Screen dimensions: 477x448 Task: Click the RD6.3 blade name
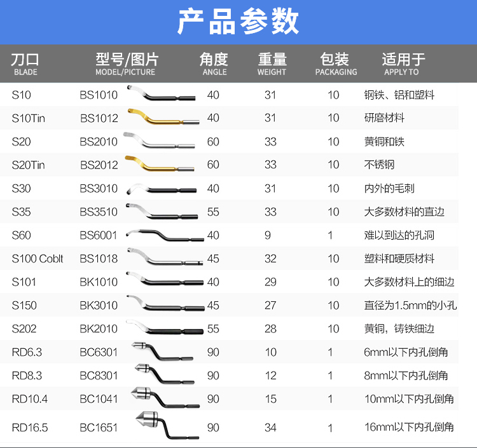[x=27, y=352]
